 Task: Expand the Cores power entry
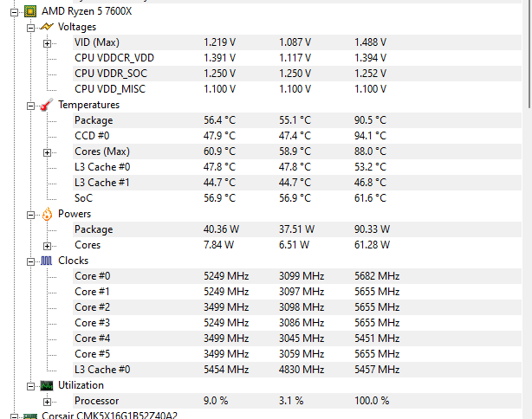[x=48, y=245]
